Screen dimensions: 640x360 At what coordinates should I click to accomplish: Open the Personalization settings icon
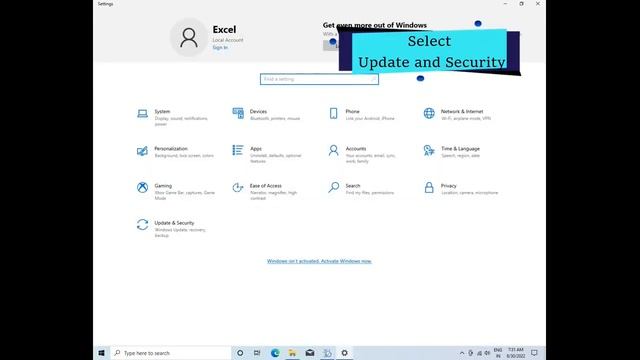tap(142, 151)
